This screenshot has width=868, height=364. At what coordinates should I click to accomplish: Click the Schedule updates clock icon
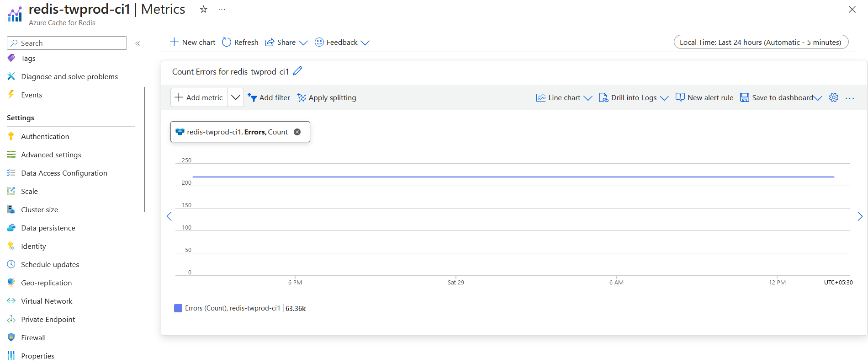pos(11,264)
